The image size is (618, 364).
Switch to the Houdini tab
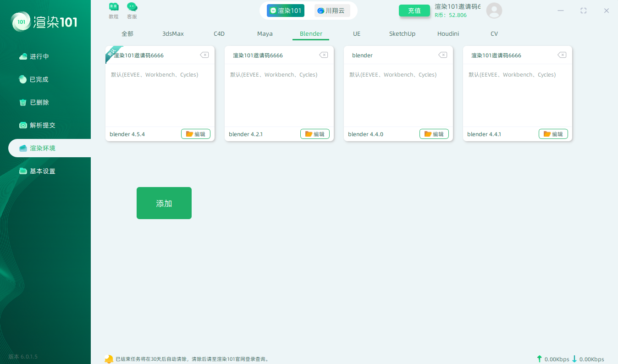(x=448, y=34)
